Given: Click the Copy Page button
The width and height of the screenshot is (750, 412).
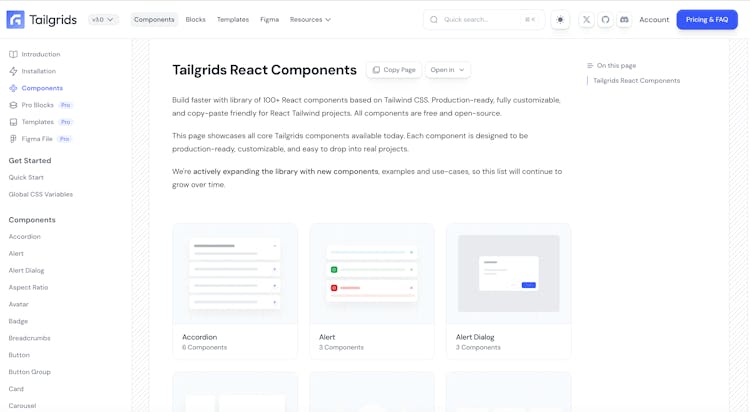Looking at the screenshot, I should point(393,70).
